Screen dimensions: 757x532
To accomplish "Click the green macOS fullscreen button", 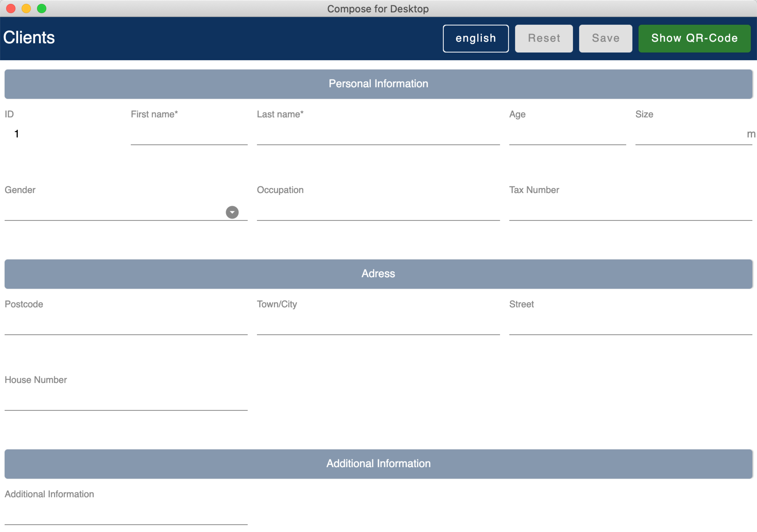I will point(41,8).
